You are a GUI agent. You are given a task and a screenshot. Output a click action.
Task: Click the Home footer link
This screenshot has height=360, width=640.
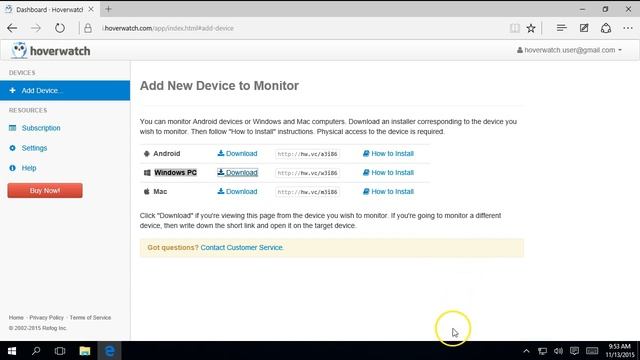[16, 318]
